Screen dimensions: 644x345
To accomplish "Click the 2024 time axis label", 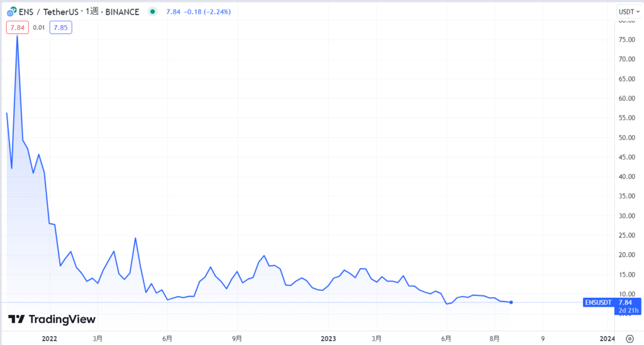I will tap(607, 339).
